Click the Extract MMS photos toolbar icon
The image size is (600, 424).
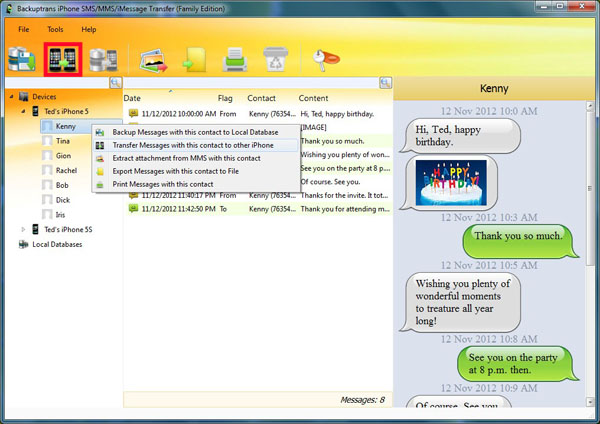point(153,60)
